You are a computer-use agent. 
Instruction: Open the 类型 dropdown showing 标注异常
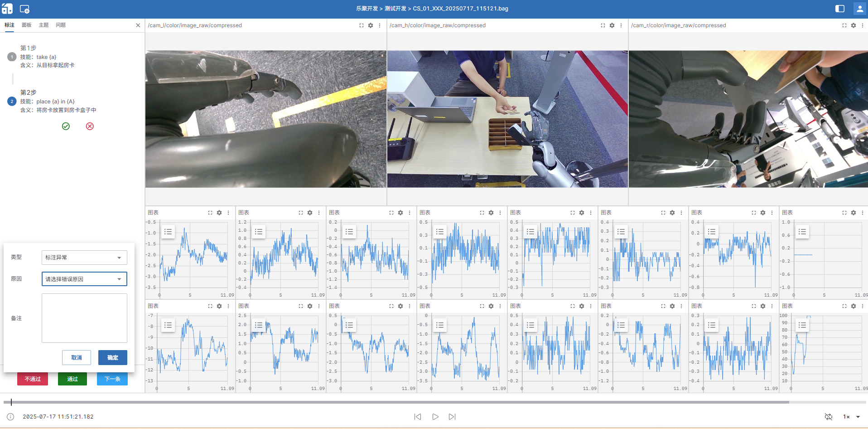(x=84, y=258)
